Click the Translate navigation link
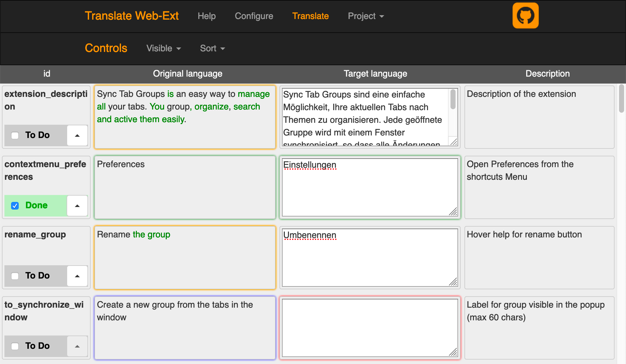The width and height of the screenshot is (626, 364). [310, 16]
